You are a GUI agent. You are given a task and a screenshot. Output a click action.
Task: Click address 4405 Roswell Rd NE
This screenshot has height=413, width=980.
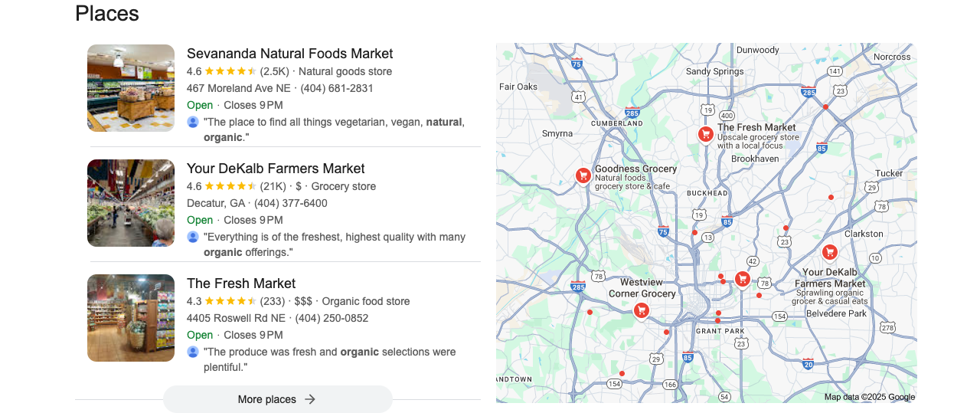pyautogui.click(x=236, y=318)
